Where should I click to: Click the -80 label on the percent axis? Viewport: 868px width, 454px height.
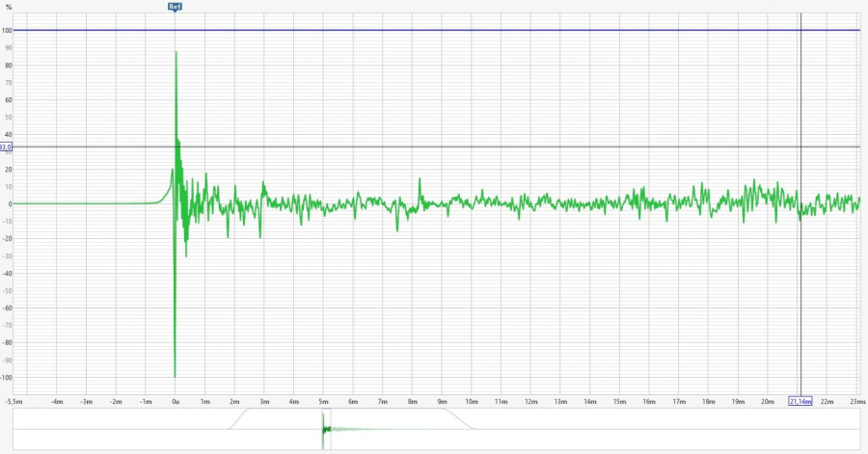point(7,343)
